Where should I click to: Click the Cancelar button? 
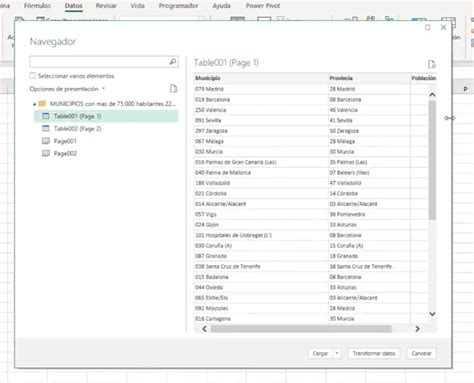point(421,353)
